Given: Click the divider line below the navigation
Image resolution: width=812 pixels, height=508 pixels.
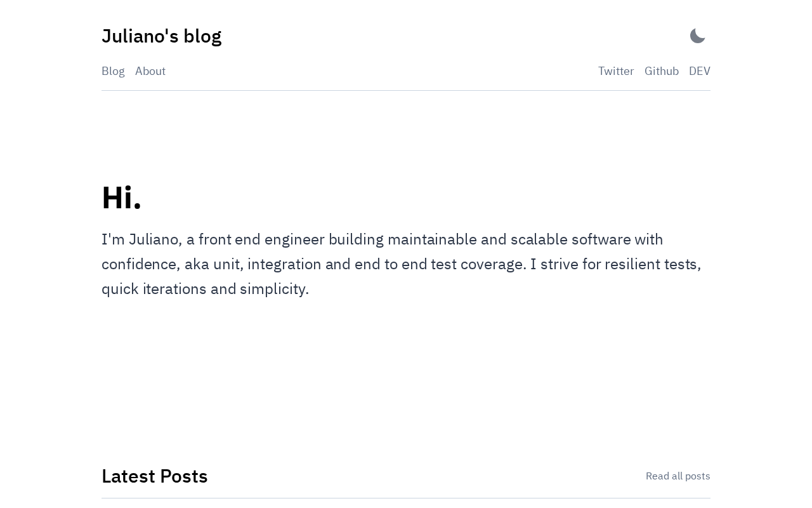Looking at the screenshot, I should (406, 90).
